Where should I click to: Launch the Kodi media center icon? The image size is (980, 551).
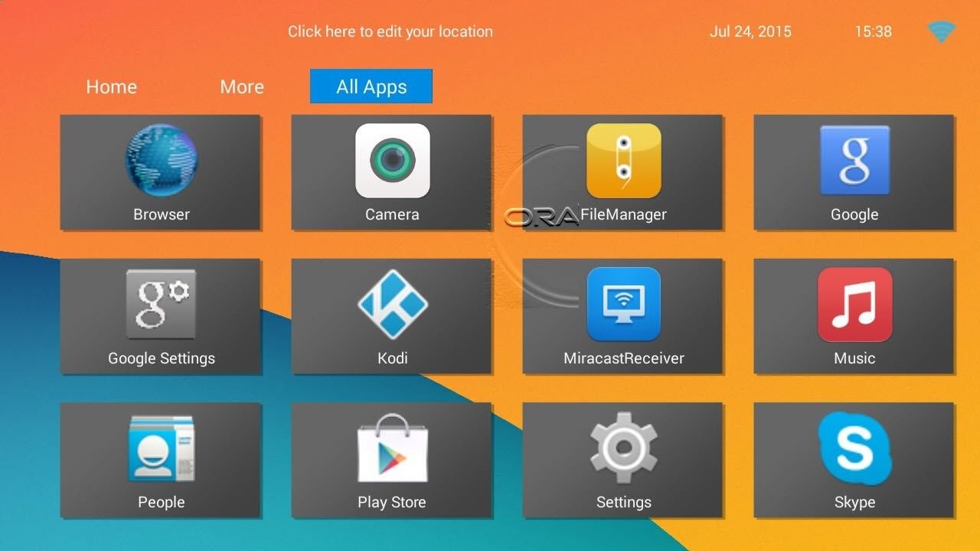click(x=393, y=305)
